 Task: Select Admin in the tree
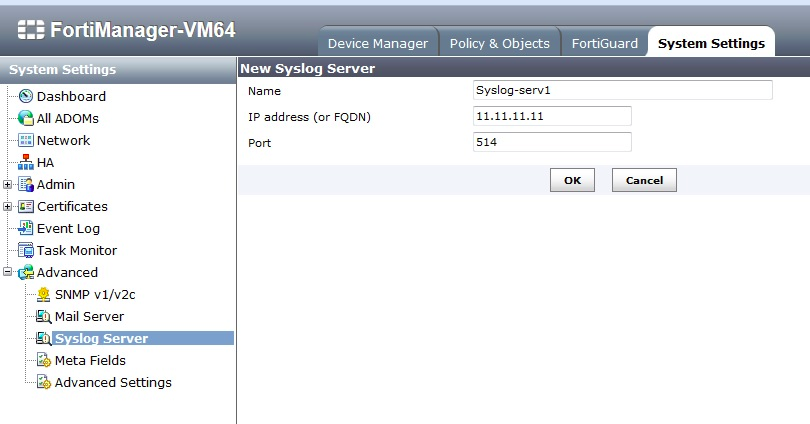coord(56,184)
